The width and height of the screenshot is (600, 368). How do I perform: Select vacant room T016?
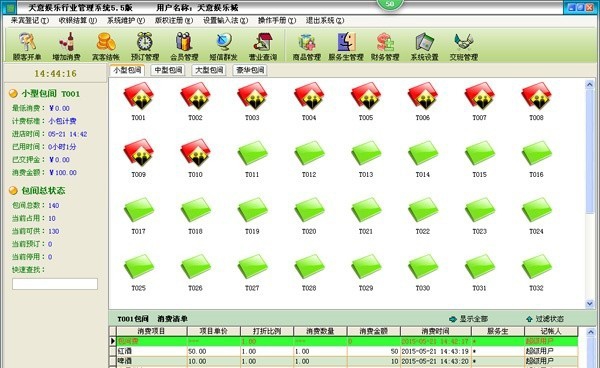pyautogui.click(x=536, y=158)
